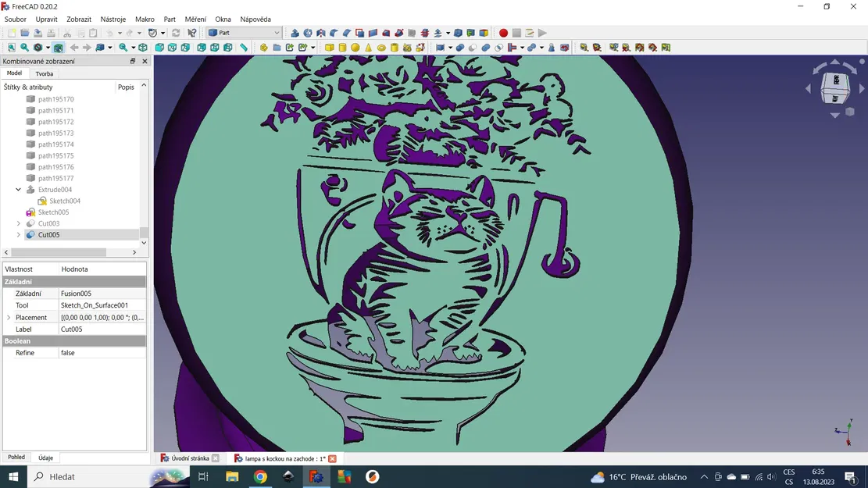Click the Loft tool icon
The height and width of the screenshot is (488, 868).
386,33
